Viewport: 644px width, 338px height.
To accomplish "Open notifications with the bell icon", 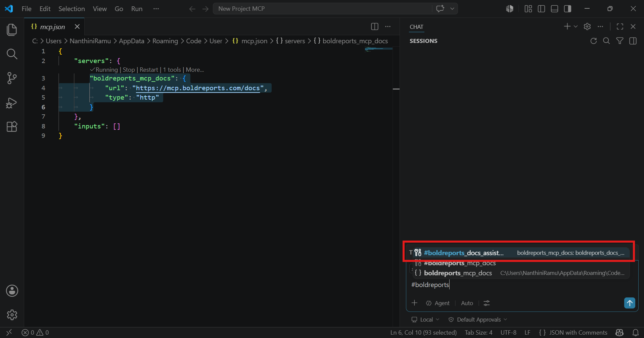I will tap(636, 333).
